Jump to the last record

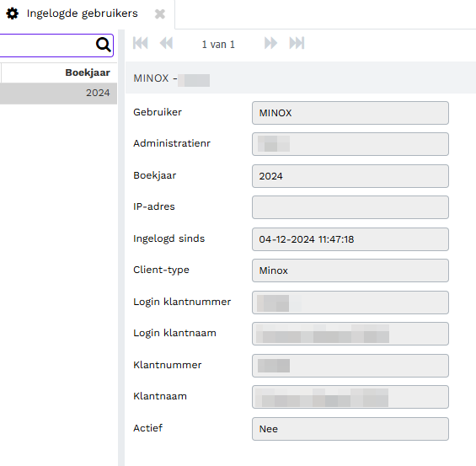(x=297, y=43)
